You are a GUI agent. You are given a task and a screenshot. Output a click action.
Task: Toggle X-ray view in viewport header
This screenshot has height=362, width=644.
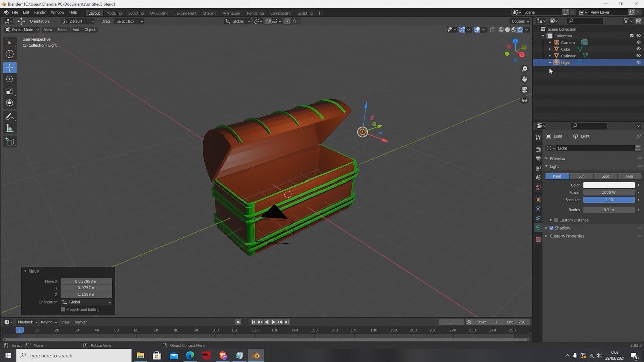point(493,29)
